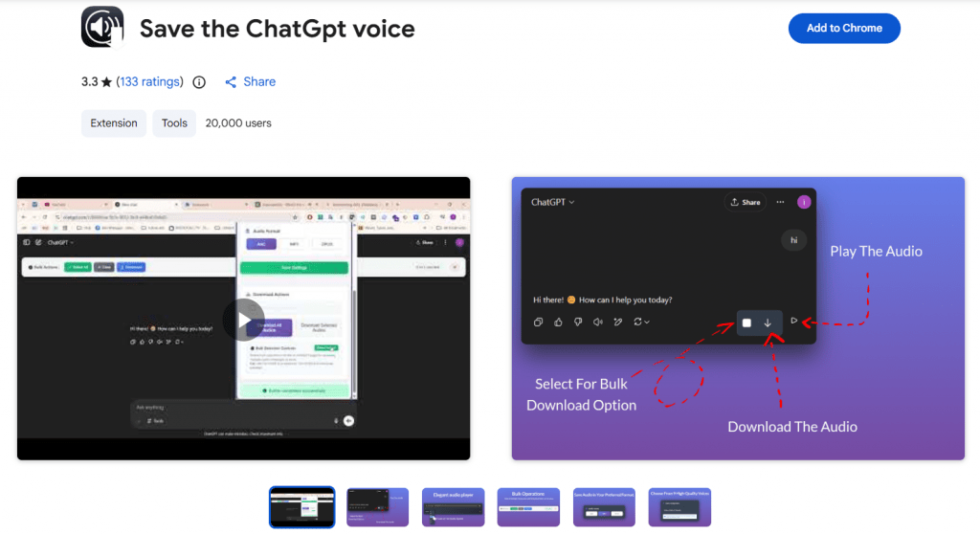Click the thumbs up icon
The width and height of the screenshot is (980, 534).
[x=558, y=322]
